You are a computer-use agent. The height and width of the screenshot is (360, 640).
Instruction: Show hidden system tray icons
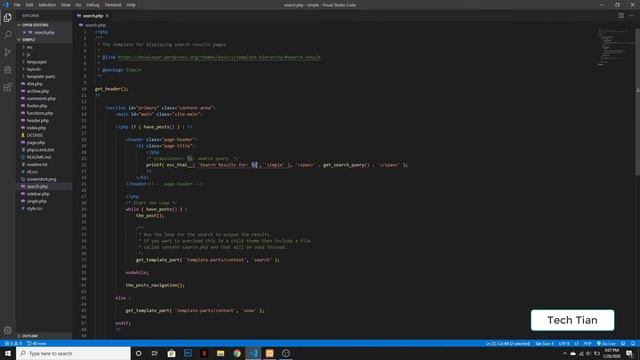coord(565,353)
